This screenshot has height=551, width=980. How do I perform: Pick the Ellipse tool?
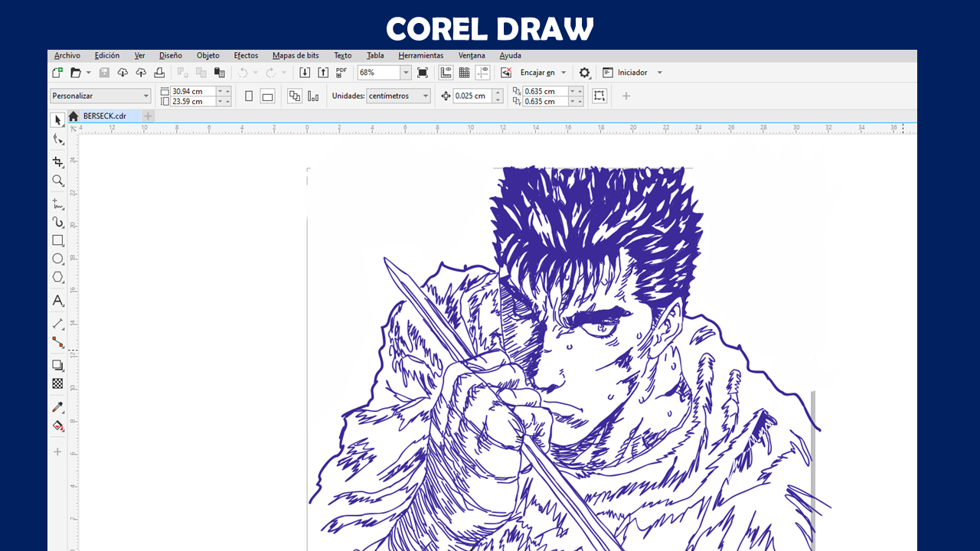pyautogui.click(x=57, y=259)
